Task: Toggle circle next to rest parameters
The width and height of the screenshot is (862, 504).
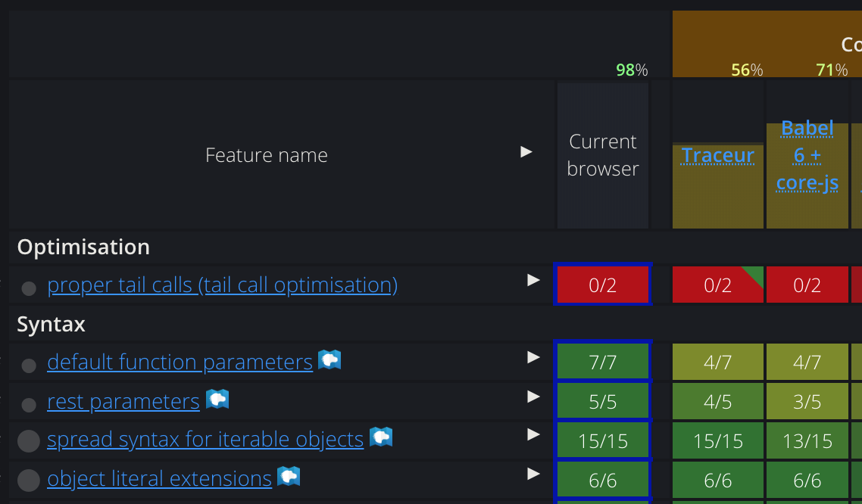Action: 28,403
